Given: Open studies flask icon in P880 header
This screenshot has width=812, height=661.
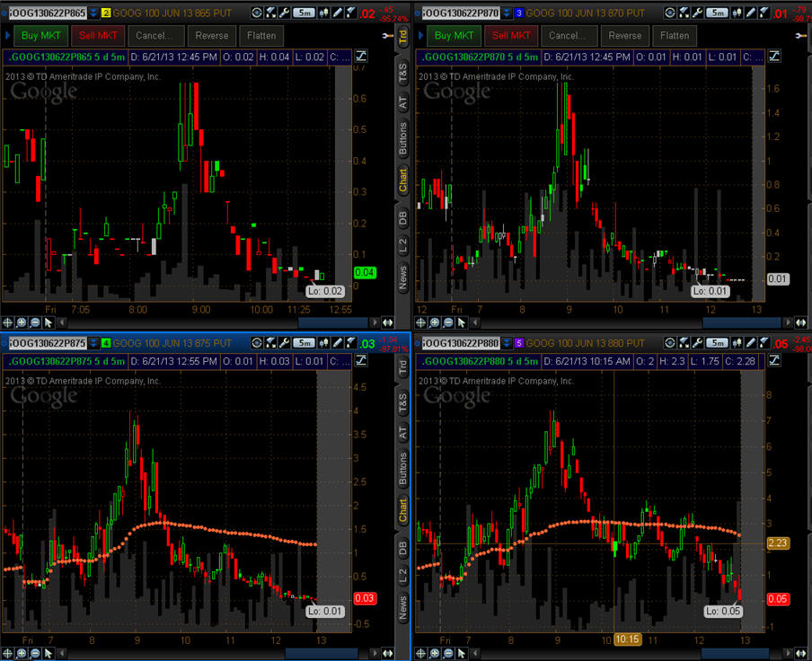Looking at the screenshot, I should [684, 343].
